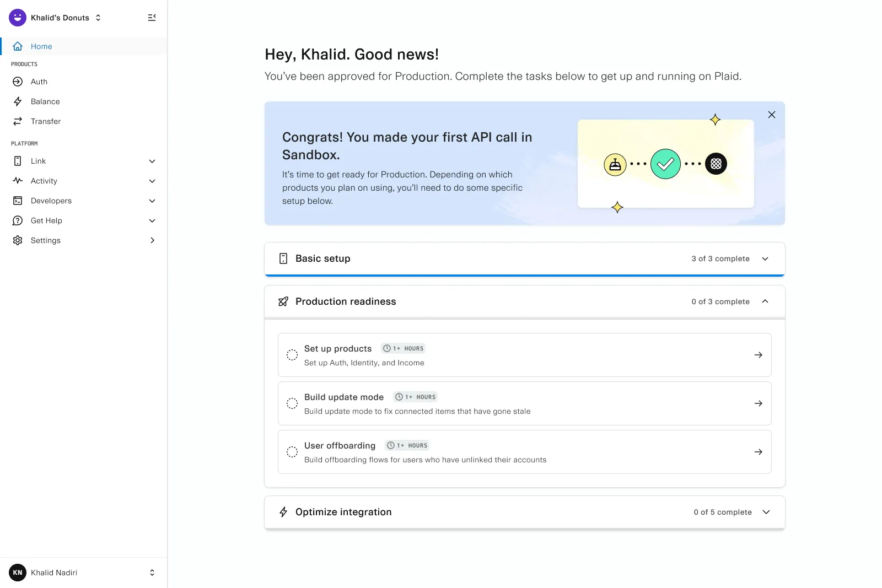The height and width of the screenshot is (588, 882).
Task: Click the Optimize integration bolt icon
Action: point(283,512)
